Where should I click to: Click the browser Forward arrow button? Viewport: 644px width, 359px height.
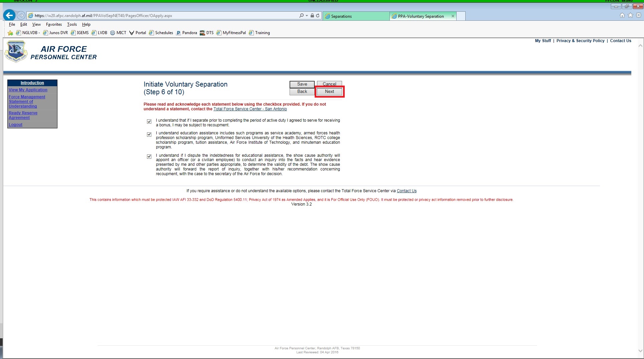tap(21, 15)
